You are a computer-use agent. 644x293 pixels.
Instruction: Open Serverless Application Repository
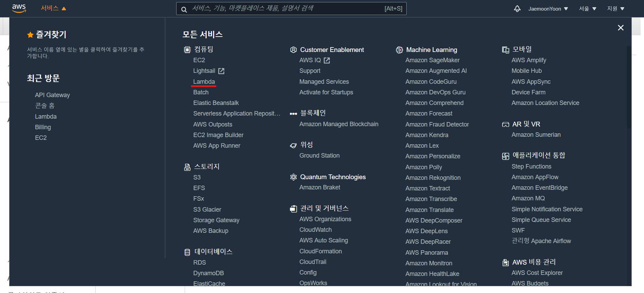[237, 114]
